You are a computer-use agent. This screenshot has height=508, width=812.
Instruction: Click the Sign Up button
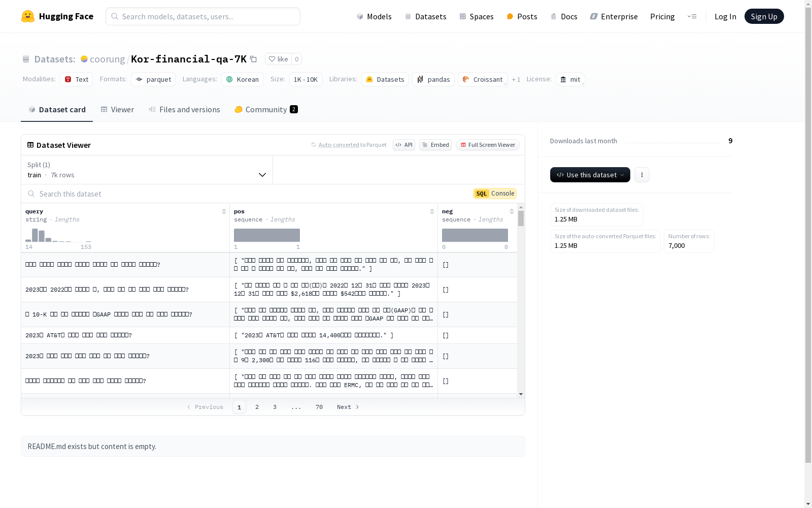(764, 16)
